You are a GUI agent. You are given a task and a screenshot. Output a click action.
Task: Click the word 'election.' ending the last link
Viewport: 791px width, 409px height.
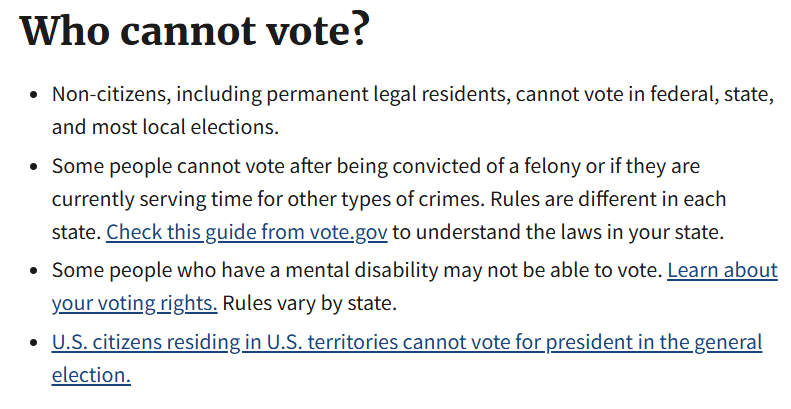(x=91, y=376)
